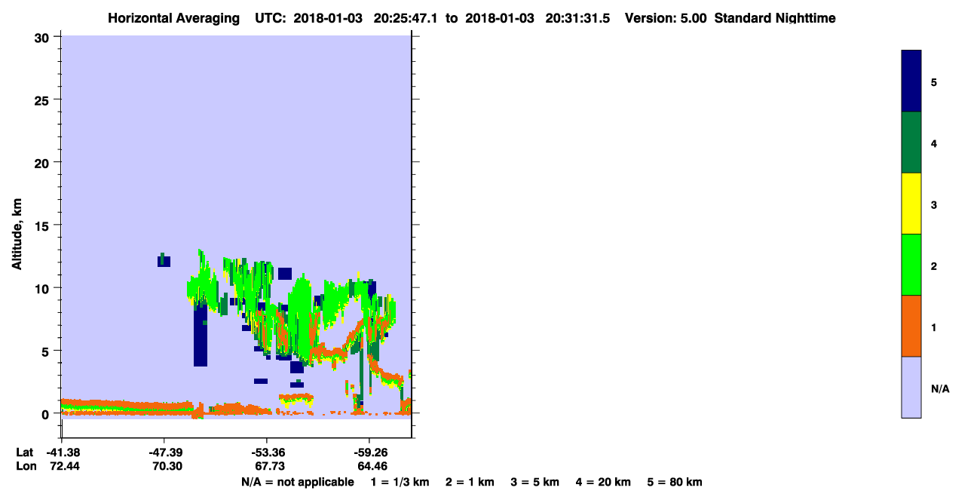Click the start time '20:25:47.1' in the title

pyautogui.click(x=404, y=18)
